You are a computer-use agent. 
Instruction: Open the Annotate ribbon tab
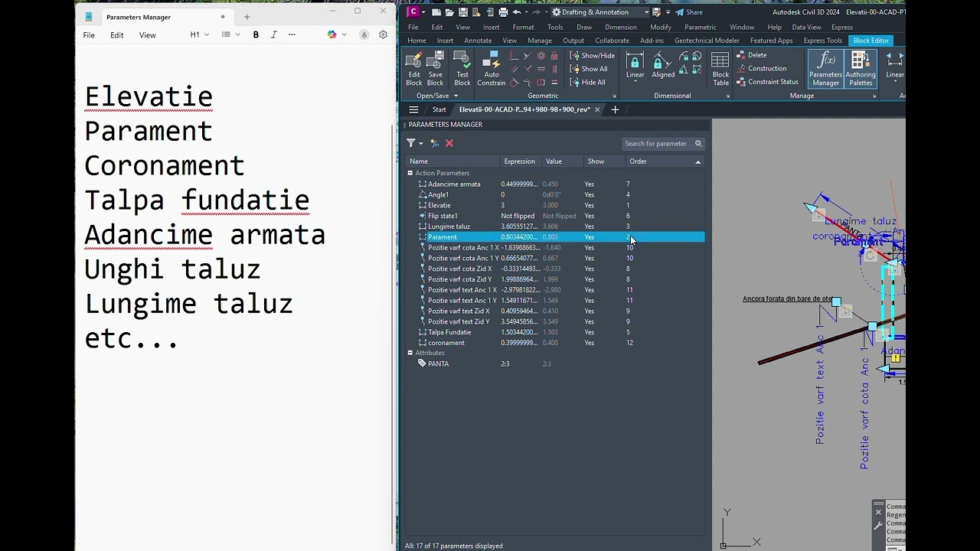coord(478,41)
